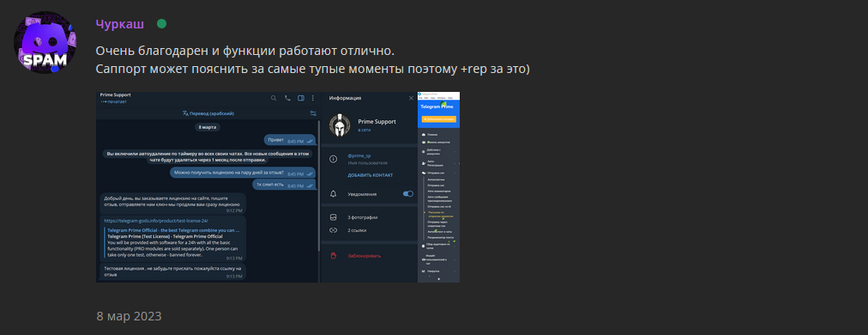868x335 pixels.
Task: Click the Telegram Prime logo header
Action: 437,106
